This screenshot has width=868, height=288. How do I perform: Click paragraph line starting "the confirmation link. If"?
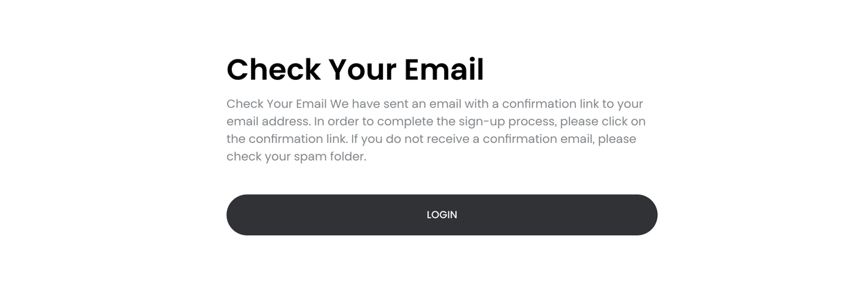pyautogui.click(x=431, y=140)
